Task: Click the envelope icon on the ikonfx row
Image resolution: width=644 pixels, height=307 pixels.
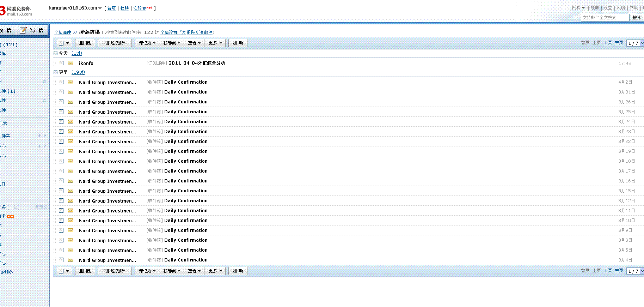Action: click(71, 63)
